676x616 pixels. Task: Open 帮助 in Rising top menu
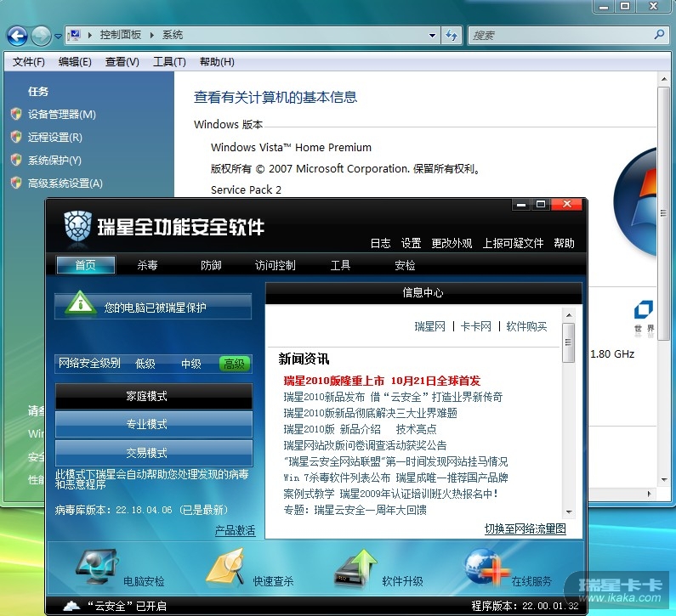tap(564, 243)
